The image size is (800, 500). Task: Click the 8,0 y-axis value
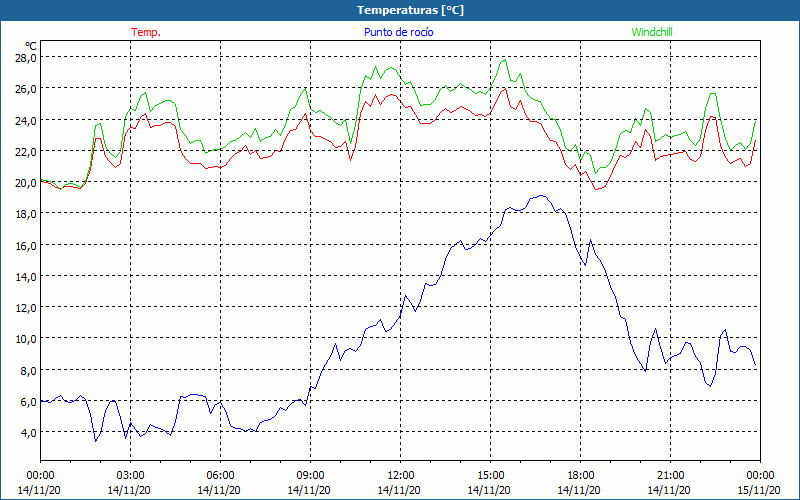click(28, 370)
